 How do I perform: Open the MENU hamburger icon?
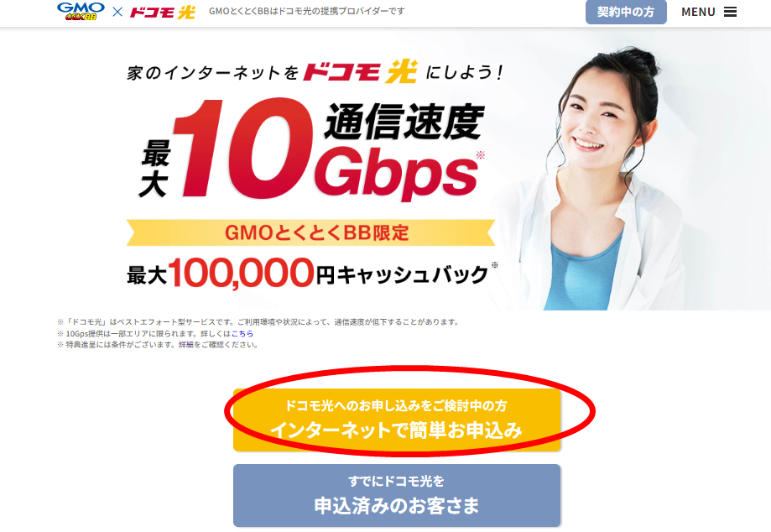[x=730, y=12]
